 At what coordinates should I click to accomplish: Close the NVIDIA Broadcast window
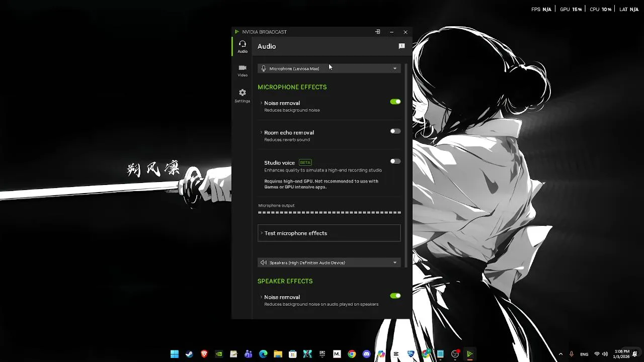click(x=406, y=32)
